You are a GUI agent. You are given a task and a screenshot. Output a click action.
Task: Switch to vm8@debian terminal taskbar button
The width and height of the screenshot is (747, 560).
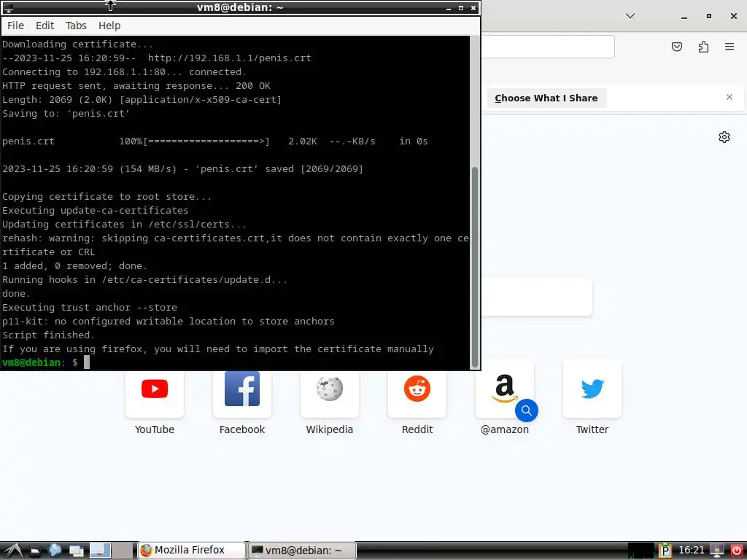pos(302,551)
